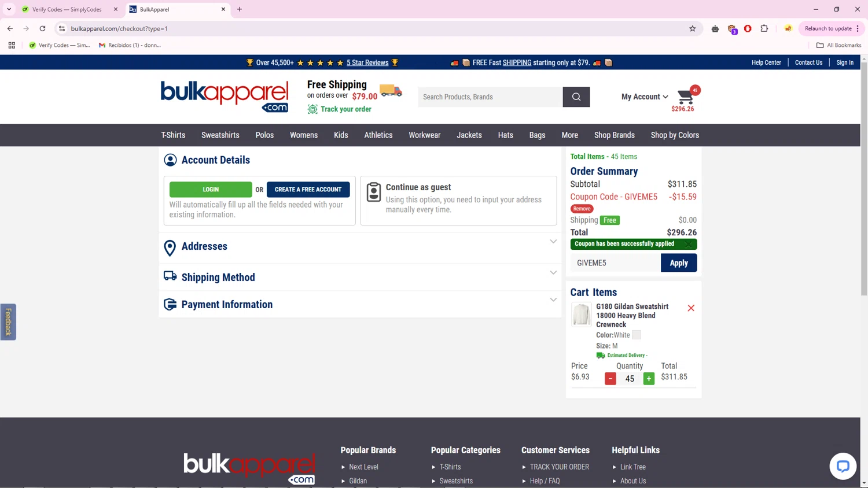The height and width of the screenshot is (488, 868).
Task: Click Relaunch to update button
Action: 832,28
